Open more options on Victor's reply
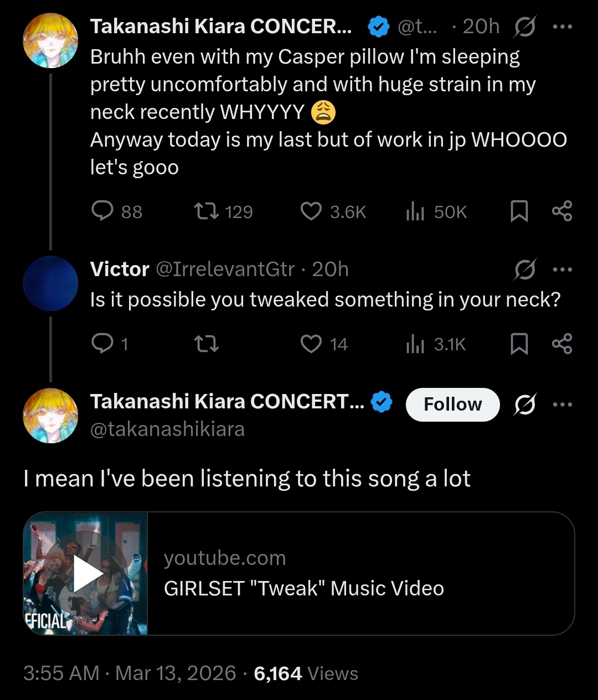The image size is (598, 700). pos(562,269)
